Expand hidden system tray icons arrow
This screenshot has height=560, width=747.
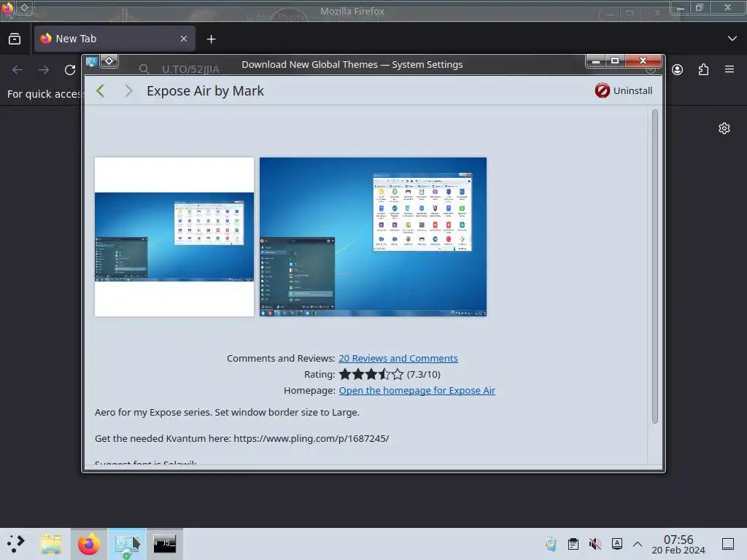coord(638,544)
